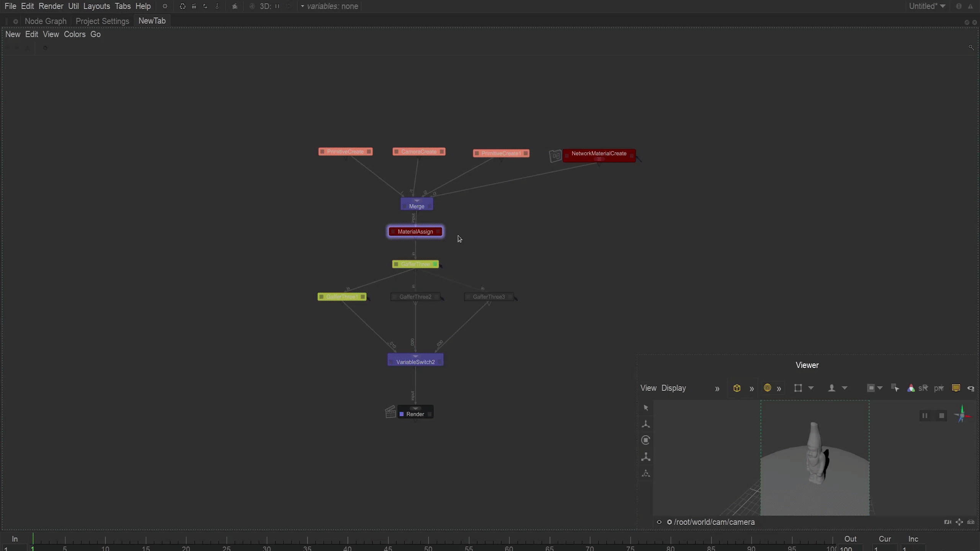980x551 pixels.
Task: Open the Node Graph tab
Action: tap(45, 21)
